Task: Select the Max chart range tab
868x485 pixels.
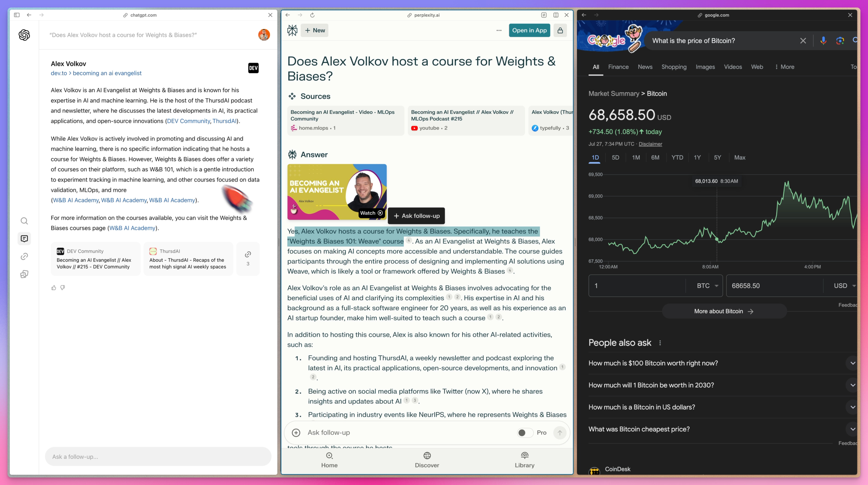Action: tap(740, 158)
